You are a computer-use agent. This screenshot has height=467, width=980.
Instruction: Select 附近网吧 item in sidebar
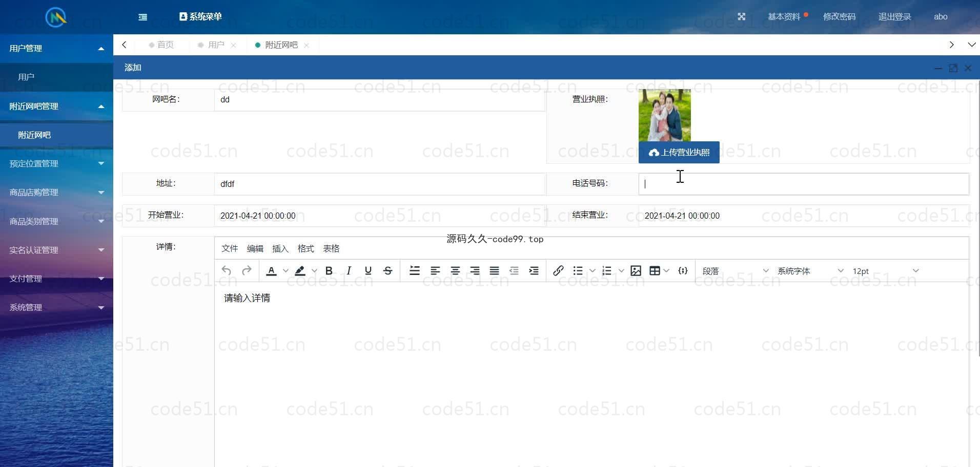[x=56, y=135]
